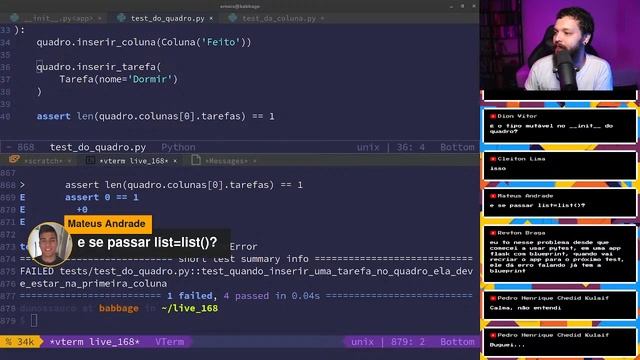Click 'babbage' hostname in shell prompt
640x360 pixels.
coord(119,308)
